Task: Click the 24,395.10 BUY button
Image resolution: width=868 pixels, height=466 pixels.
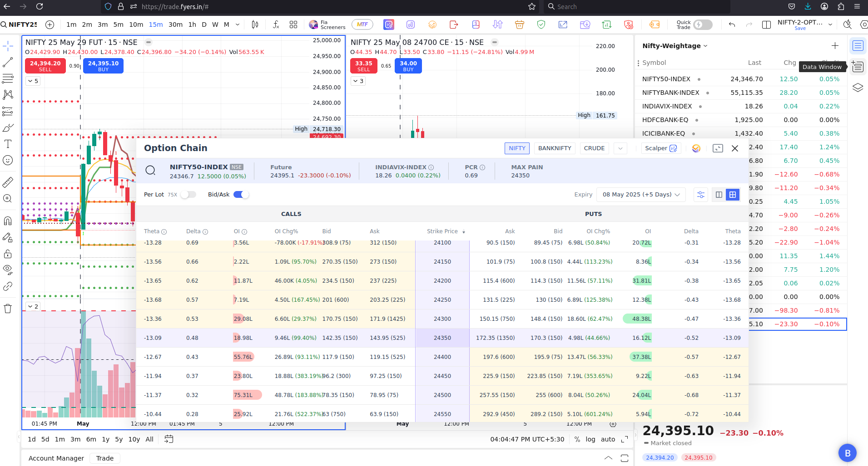Action: pyautogui.click(x=103, y=66)
